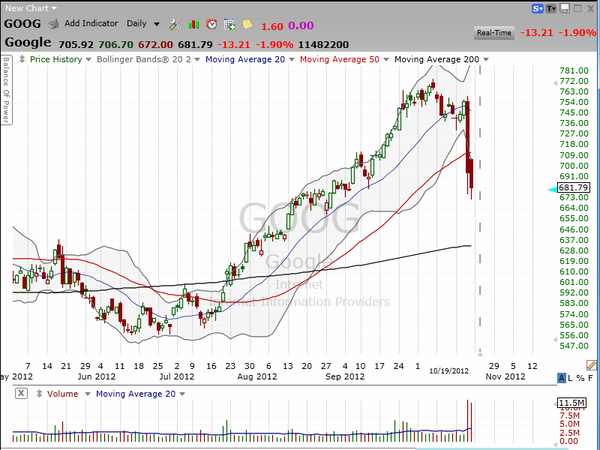Click the reorder arrows beside Price History
This screenshot has width=600, height=450.
tap(22, 59)
